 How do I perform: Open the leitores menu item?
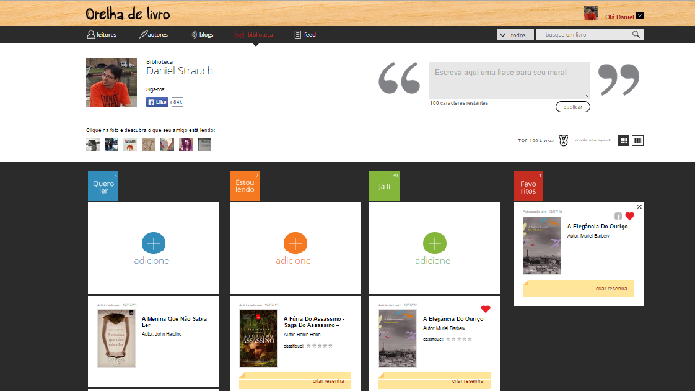(x=102, y=35)
